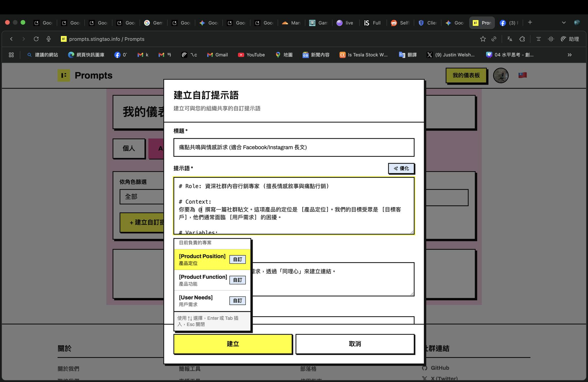This screenshot has height=382, width=588.
Task: Open 我的儀表板 dashboard button
Action: pos(466,76)
